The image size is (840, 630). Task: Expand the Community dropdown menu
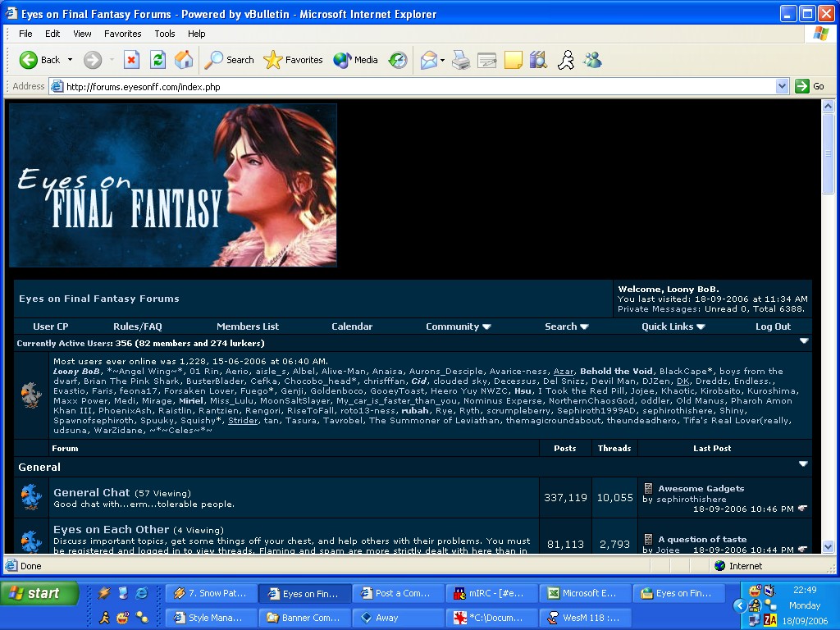tap(458, 326)
